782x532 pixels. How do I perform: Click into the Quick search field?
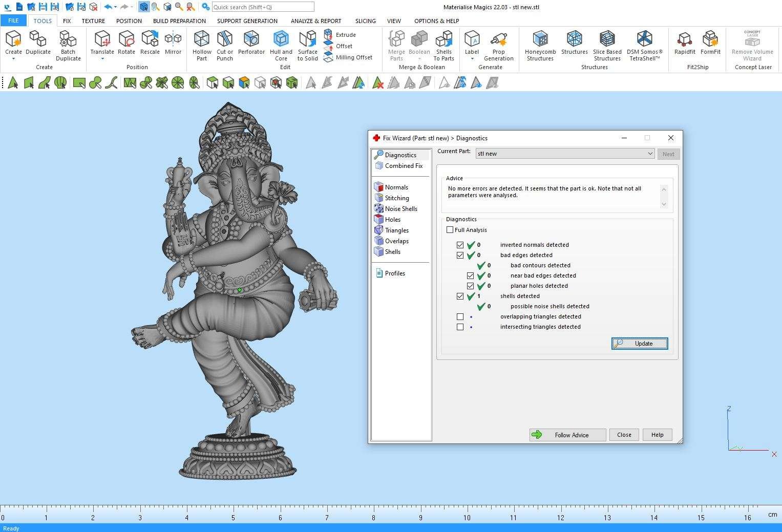tap(262, 7)
